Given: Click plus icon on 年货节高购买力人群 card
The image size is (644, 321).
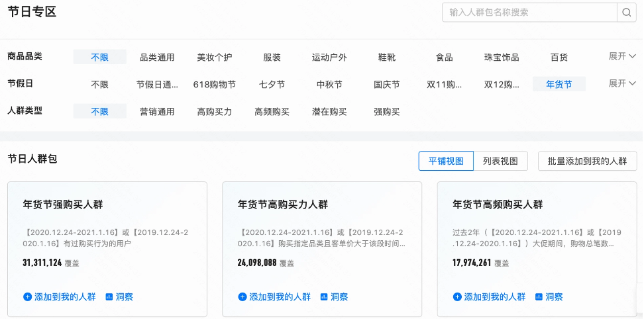Looking at the screenshot, I should pyautogui.click(x=242, y=297).
